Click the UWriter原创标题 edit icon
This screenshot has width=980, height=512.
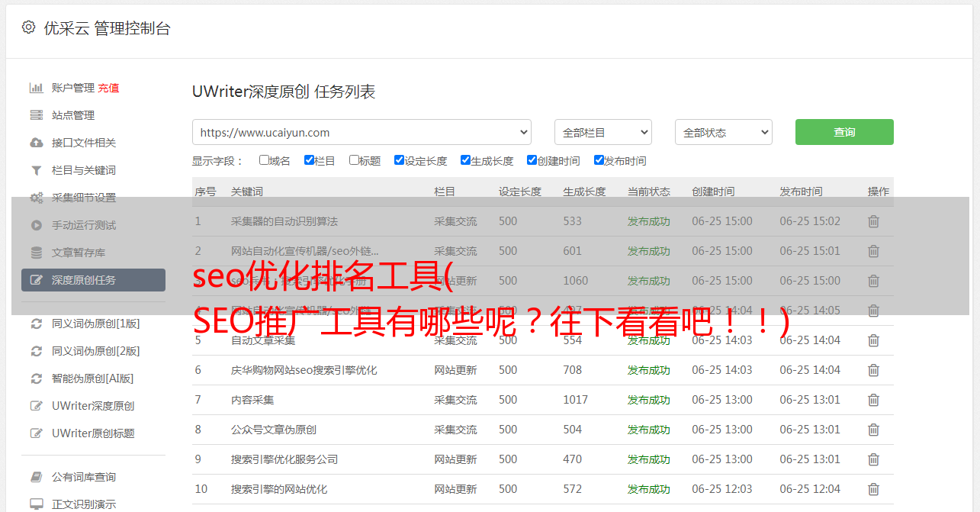click(36, 433)
